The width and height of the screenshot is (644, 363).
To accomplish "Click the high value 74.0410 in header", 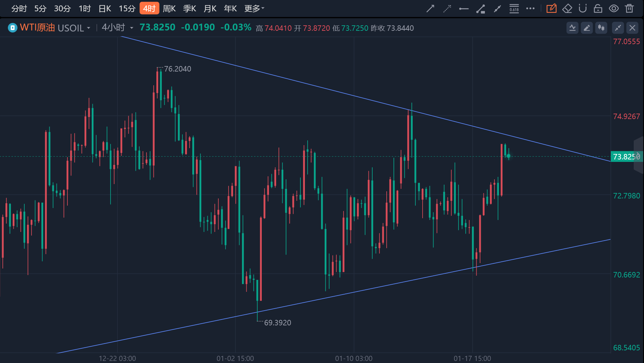I will (x=278, y=28).
